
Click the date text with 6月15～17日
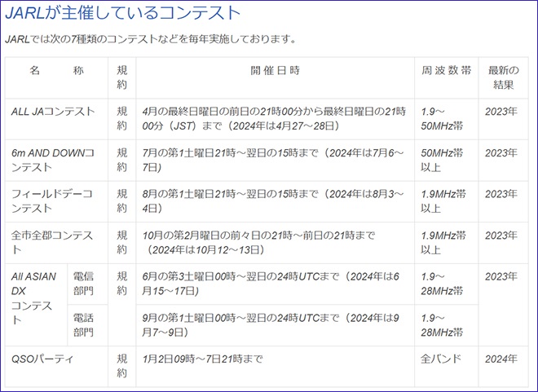[271, 284]
